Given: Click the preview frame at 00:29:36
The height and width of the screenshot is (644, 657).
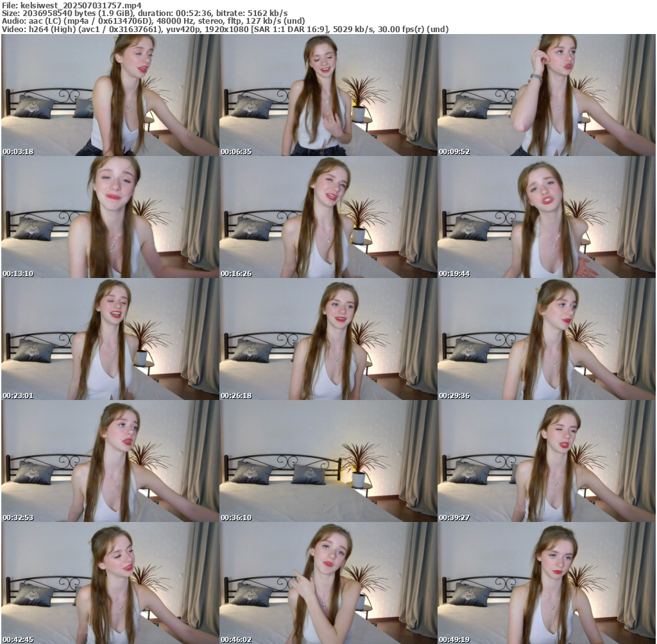Looking at the screenshot, I should pyautogui.click(x=547, y=339).
